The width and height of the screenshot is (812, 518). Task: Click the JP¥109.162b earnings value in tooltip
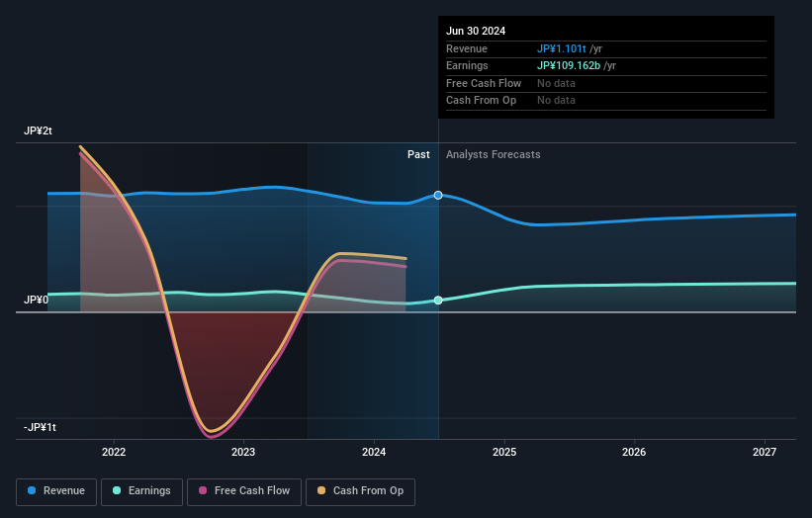pos(569,65)
